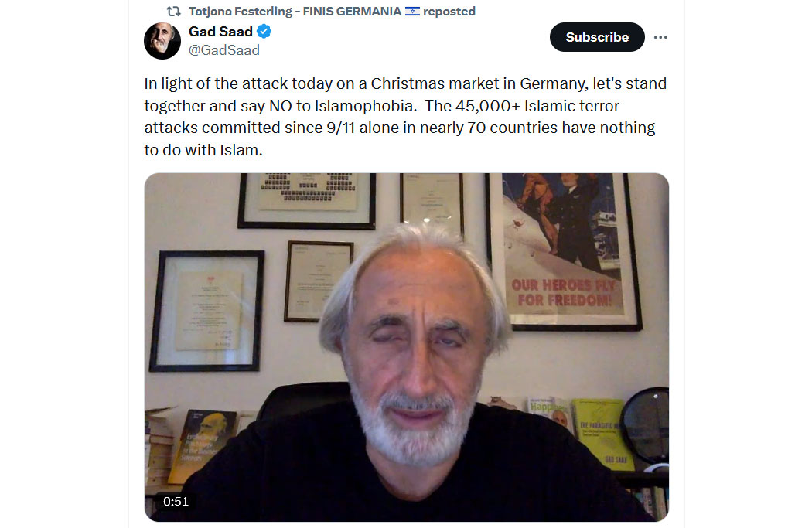Click the Evolutionary Psychology book at the bottom left

pyautogui.click(x=202, y=446)
